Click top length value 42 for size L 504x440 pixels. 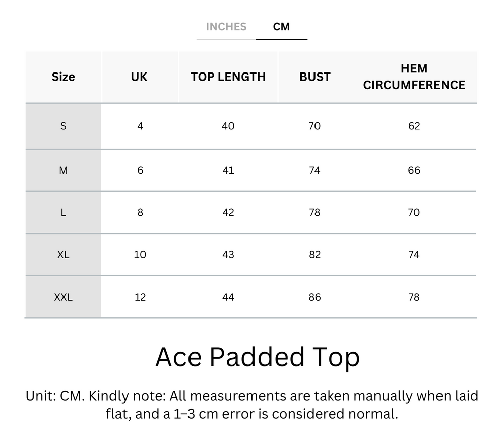pos(228,212)
